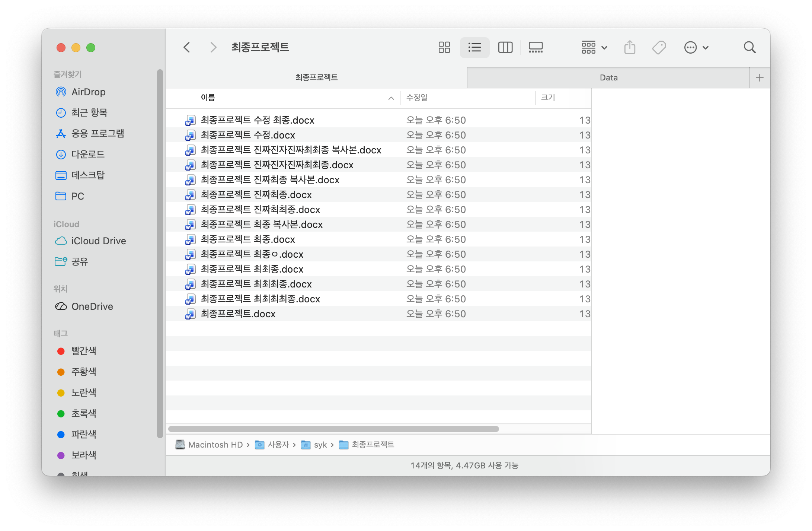
Task: Switch to the Data tab
Action: 608,77
